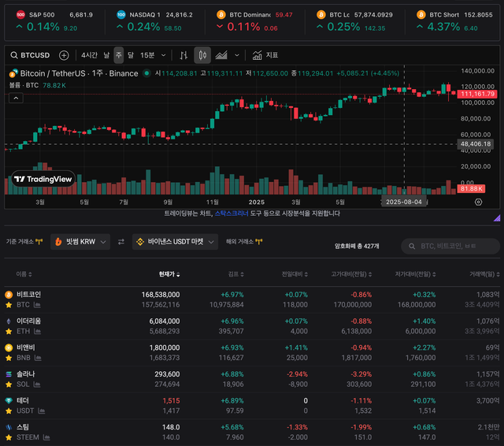Open the 바이낸스 USDT 마켓 dropdown
The height and width of the screenshot is (446, 504).
click(x=175, y=242)
